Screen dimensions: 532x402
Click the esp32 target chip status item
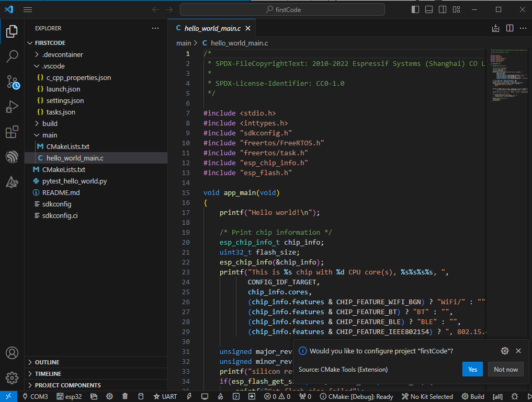click(x=70, y=397)
